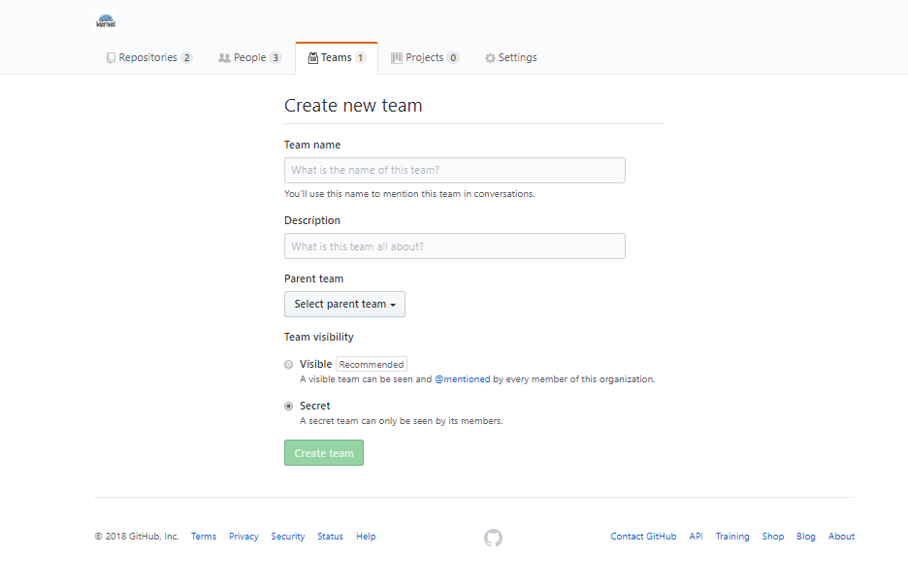
Task: Click the GitHub Octocat logo in footer
Action: (x=493, y=538)
